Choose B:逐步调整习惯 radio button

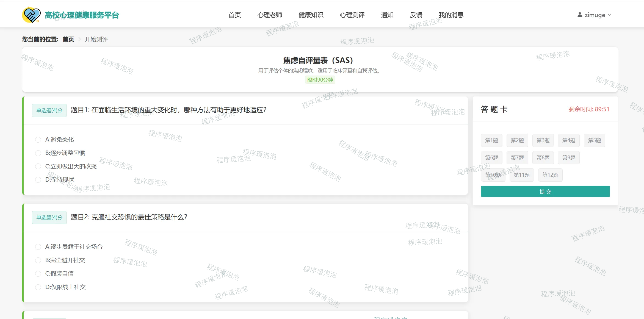[x=38, y=153]
